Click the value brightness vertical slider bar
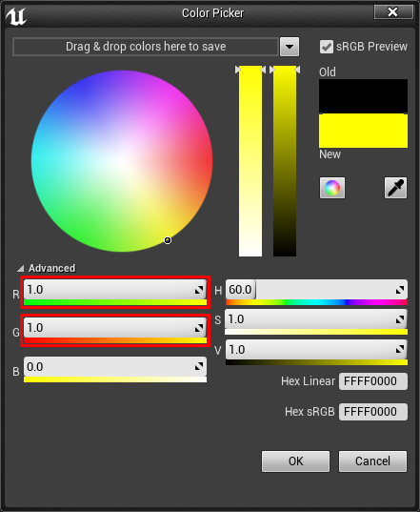Screen dimensions: 420x512 tap(285, 161)
